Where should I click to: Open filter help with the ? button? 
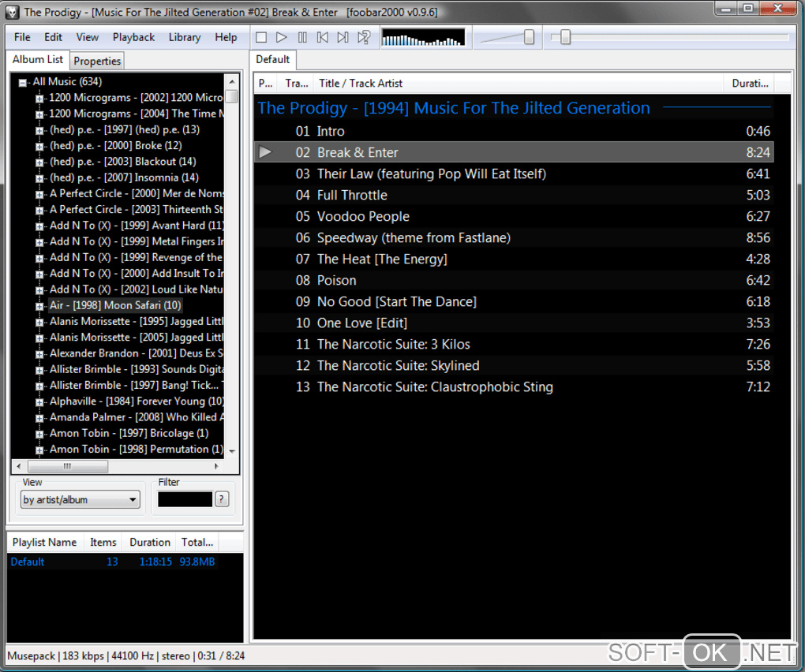222,499
